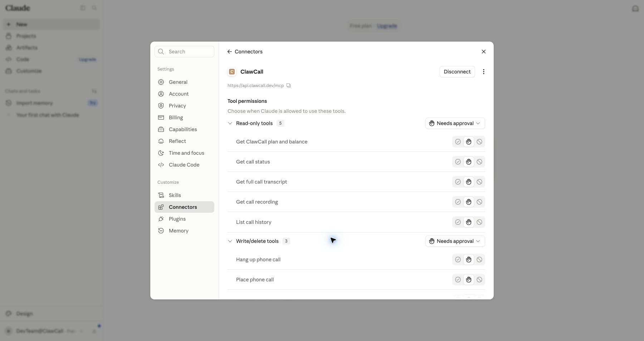Open the Plugins page
This screenshot has height=341, width=644.
pyautogui.click(x=184, y=219)
